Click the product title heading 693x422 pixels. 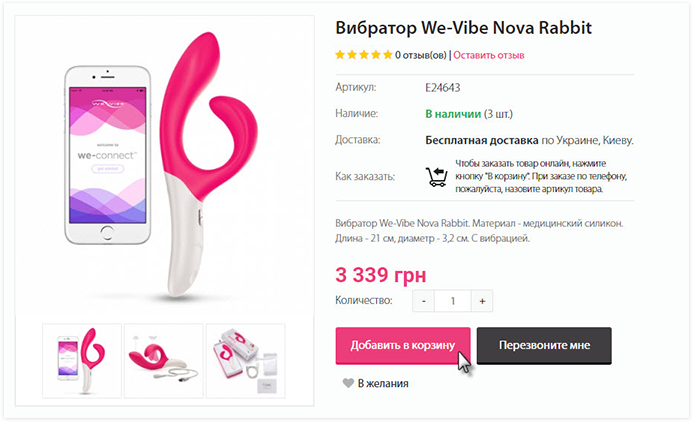point(463,27)
